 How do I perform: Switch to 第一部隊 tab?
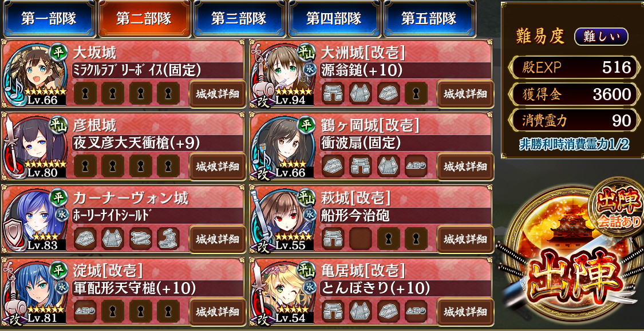click(49, 18)
